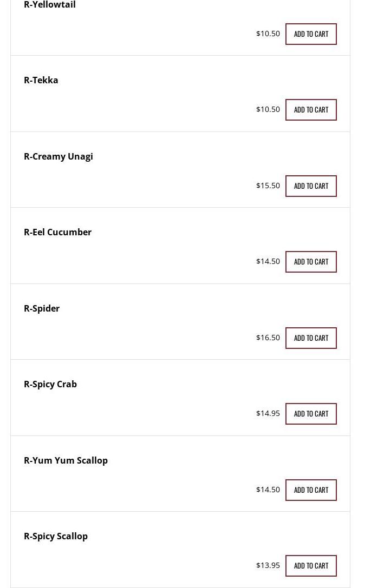Click the R-Tekka item name
This screenshot has height=588, width=371.
tap(41, 80)
